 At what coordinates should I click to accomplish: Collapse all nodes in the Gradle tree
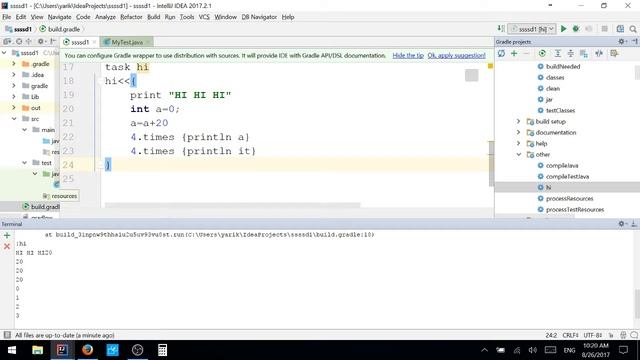click(571, 53)
